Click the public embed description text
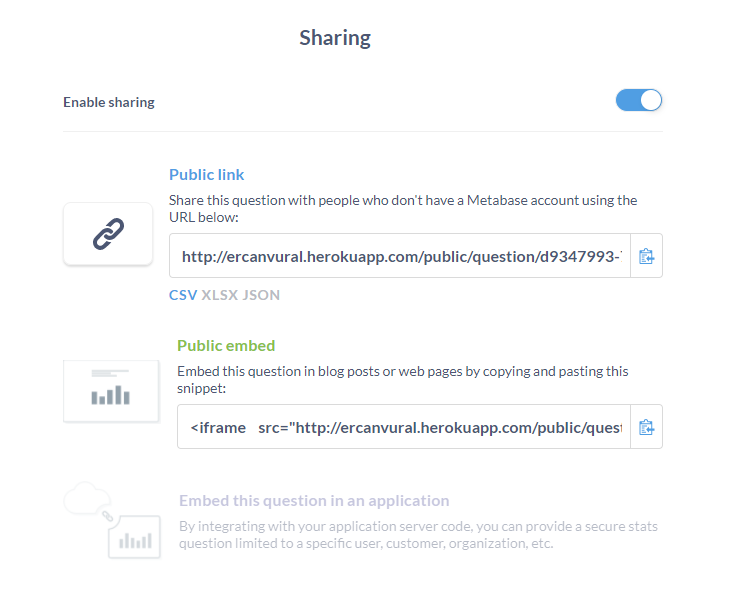 coord(403,380)
